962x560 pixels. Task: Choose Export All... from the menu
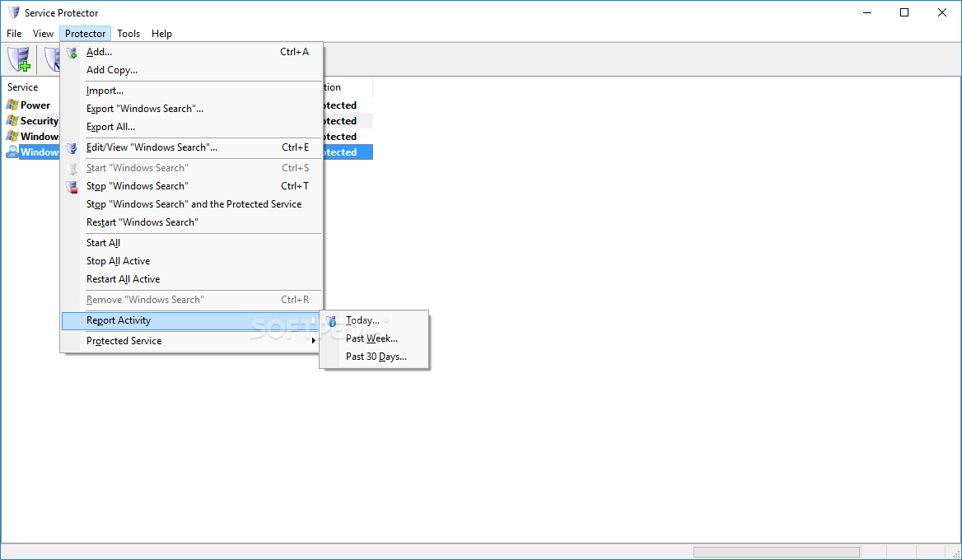pyautogui.click(x=192, y=127)
